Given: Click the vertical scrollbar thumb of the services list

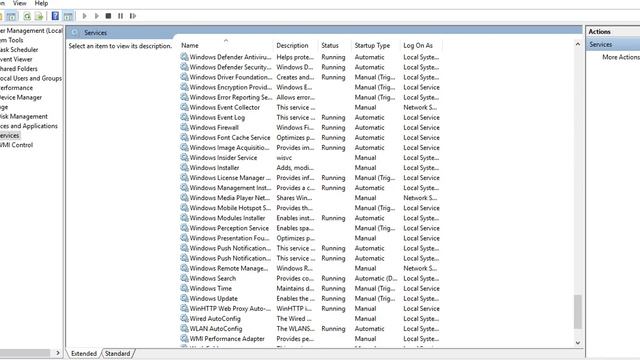Looking at the screenshot, I should coord(578,311).
